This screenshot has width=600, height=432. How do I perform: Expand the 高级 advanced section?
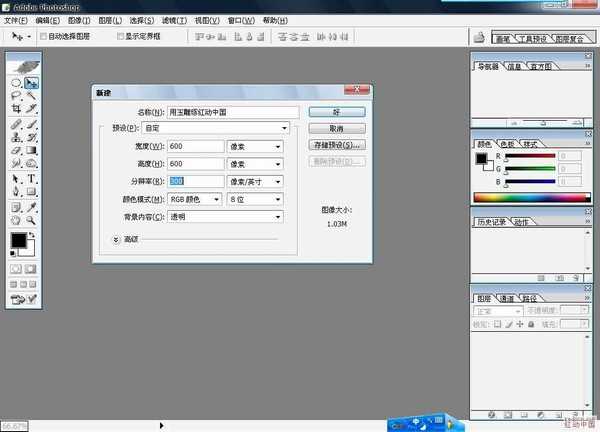click(x=117, y=240)
